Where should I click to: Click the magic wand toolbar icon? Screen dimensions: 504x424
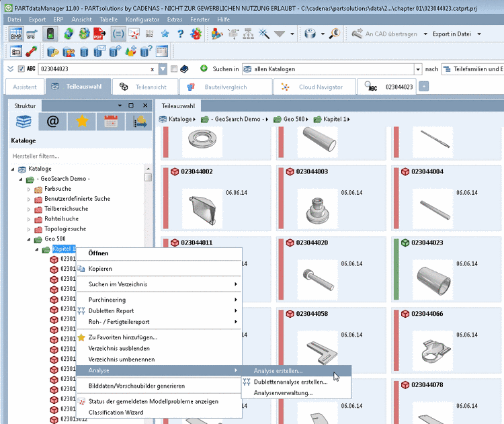pyautogui.click(x=264, y=34)
